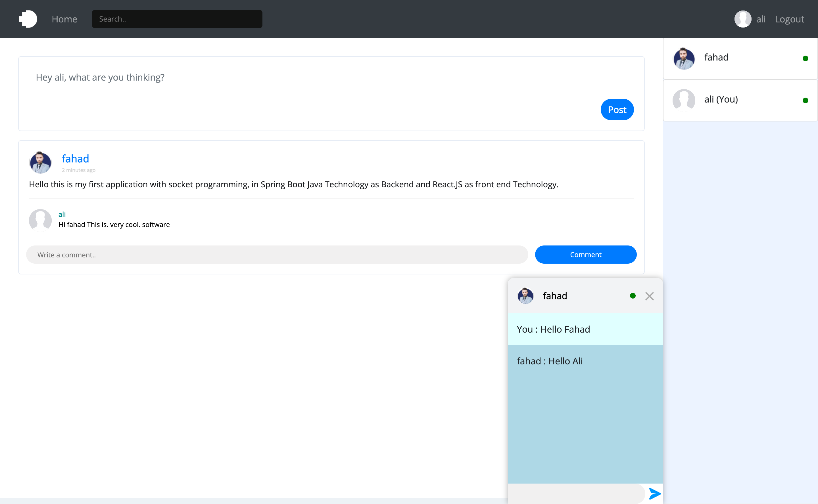Click the ali (You) avatar in sidebar
This screenshot has width=818, height=504.
click(684, 100)
